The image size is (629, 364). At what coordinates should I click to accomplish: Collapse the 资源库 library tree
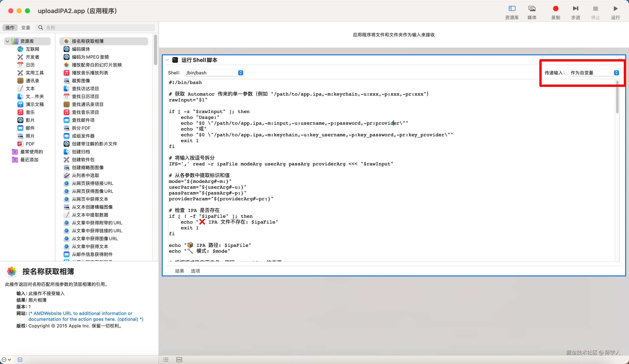(7, 41)
